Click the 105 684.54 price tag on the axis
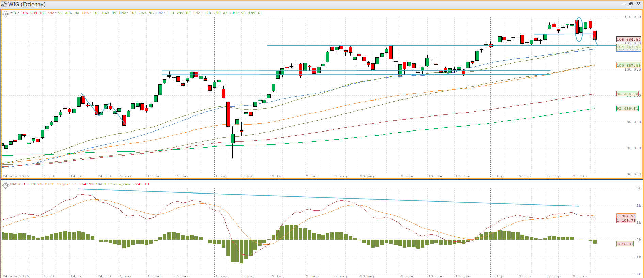644x278 pixels. 628,40
